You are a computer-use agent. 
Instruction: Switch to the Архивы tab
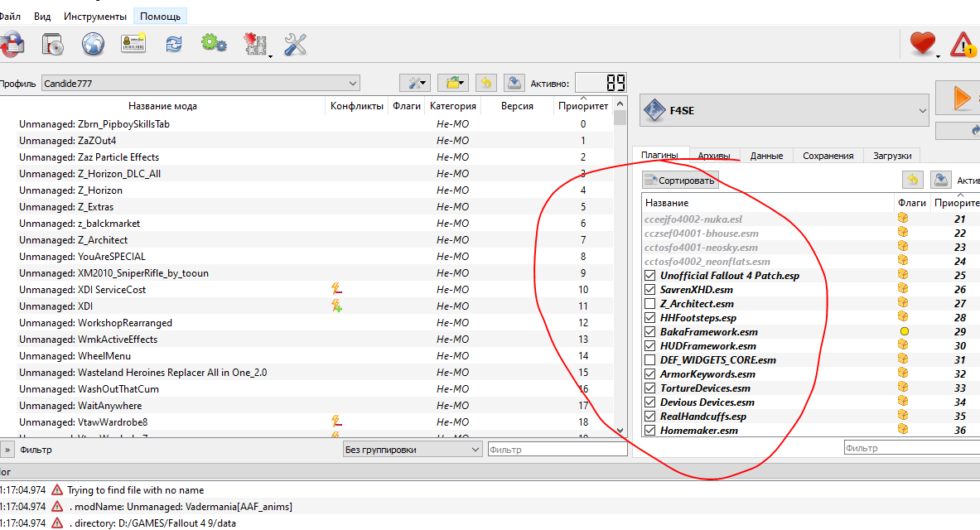pos(714,156)
